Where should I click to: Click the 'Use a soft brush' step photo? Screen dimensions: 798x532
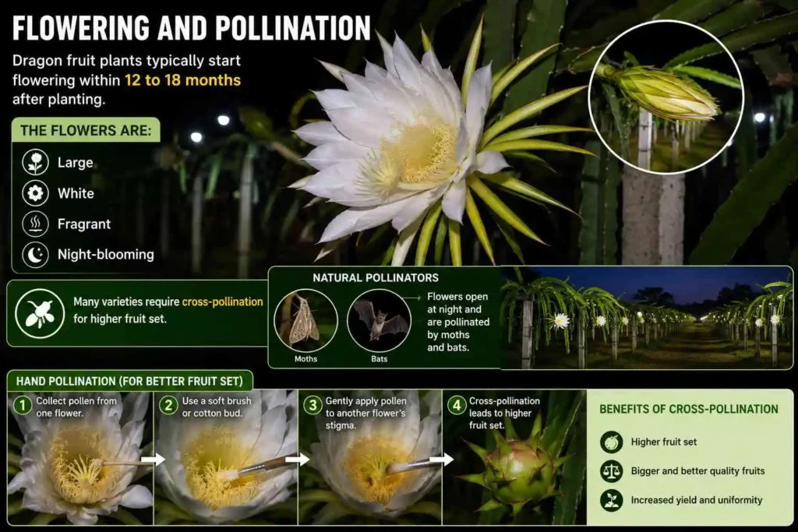pyautogui.click(x=225, y=458)
